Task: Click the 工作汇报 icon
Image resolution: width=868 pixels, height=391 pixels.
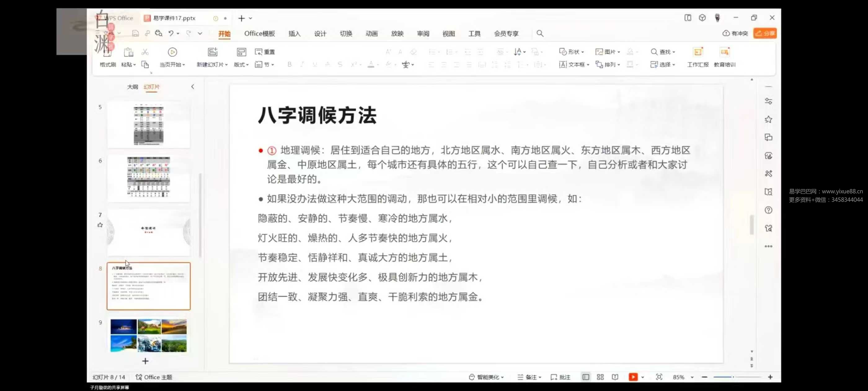Action: pyautogui.click(x=697, y=52)
